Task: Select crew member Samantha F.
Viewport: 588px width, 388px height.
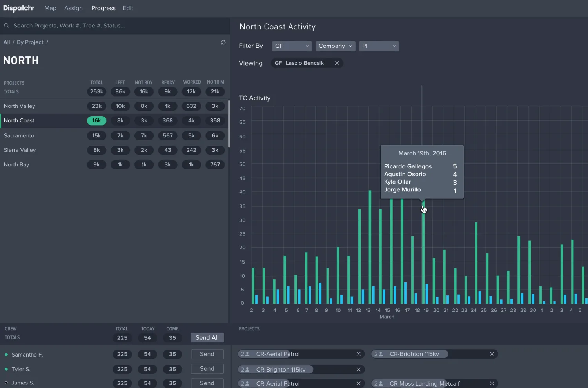Action: 27,355
